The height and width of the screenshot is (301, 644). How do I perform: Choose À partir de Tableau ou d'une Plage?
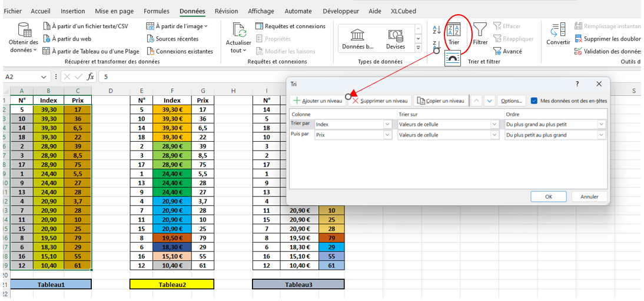coord(91,51)
